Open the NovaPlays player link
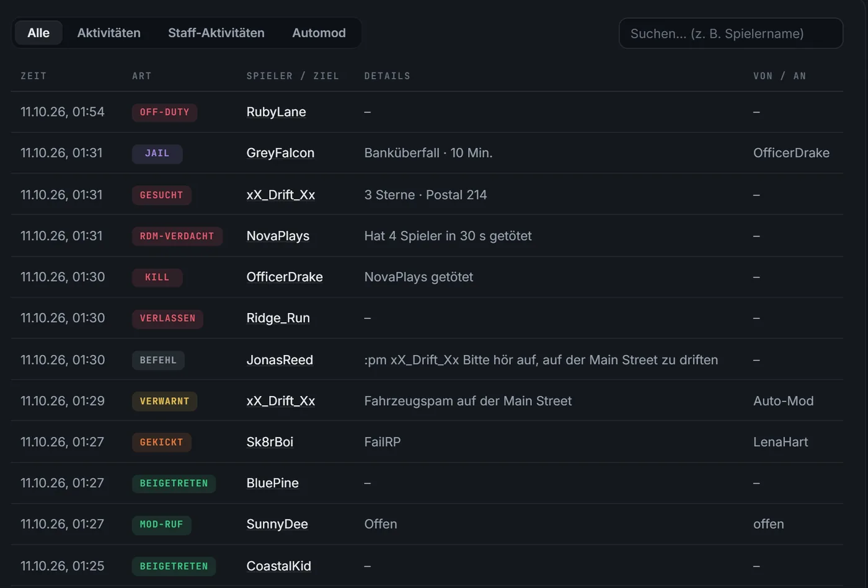The height and width of the screenshot is (588, 868). pos(278,236)
